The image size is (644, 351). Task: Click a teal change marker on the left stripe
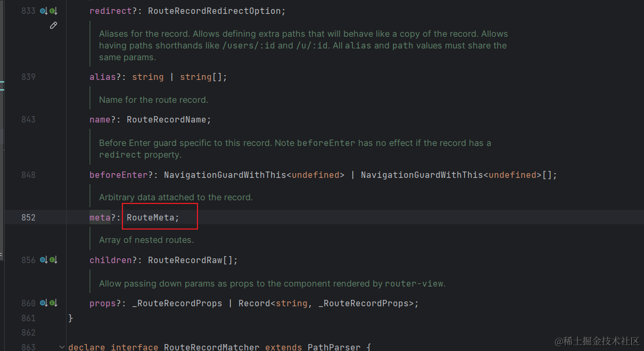(2, 83)
